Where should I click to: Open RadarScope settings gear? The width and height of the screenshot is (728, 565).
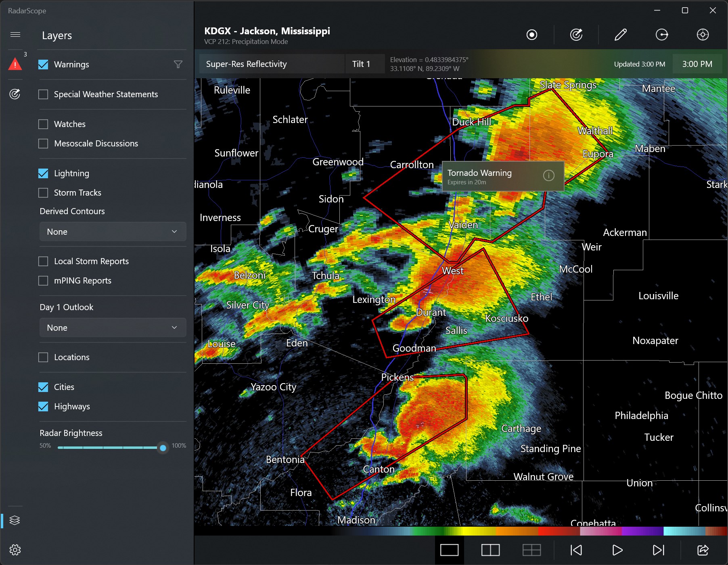[x=15, y=550]
